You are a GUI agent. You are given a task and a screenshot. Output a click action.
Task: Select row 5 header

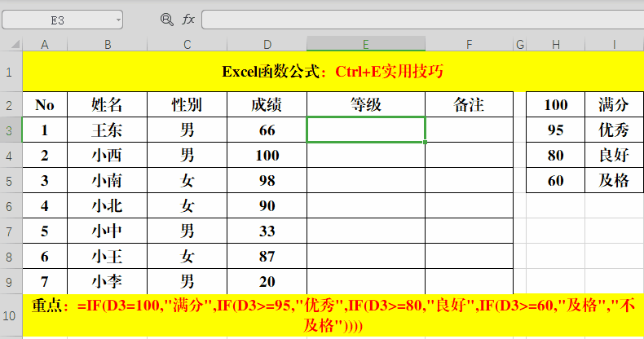(x=11, y=181)
